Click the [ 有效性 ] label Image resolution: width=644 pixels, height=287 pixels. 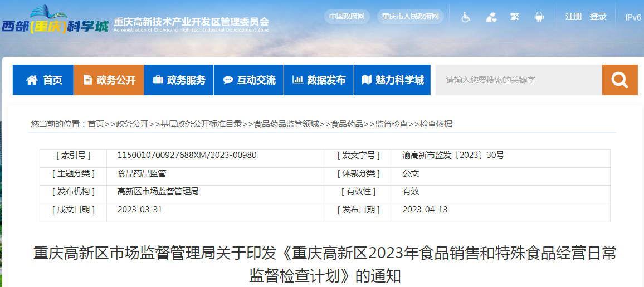click(358, 191)
